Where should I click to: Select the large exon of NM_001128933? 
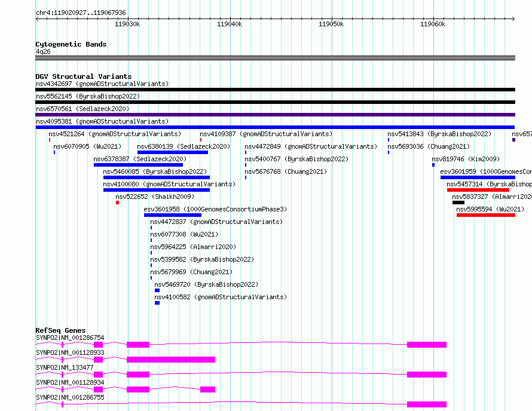(x=171, y=360)
